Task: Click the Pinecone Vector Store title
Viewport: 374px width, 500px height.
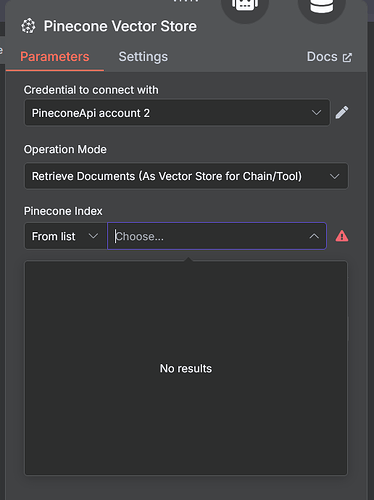Action: click(x=120, y=26)
